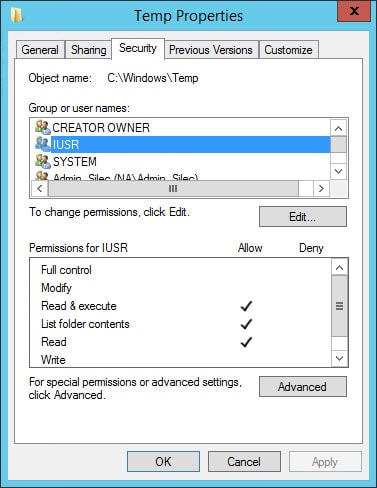Screen dimensions: 377x488
Task: Click the Deny column header
Action: click(x=311, y=248)
